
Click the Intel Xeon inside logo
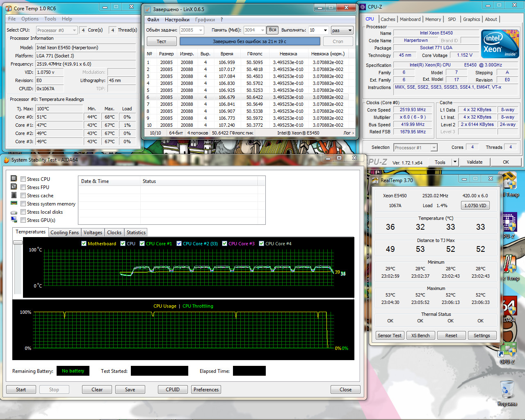click(x=500, y=44)
